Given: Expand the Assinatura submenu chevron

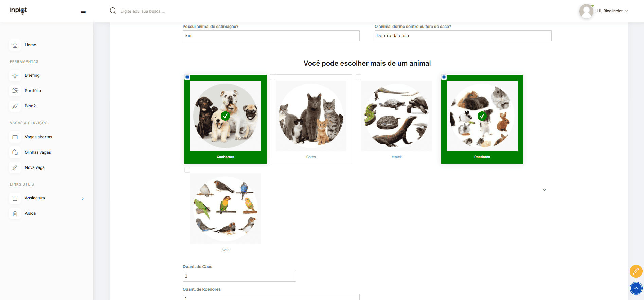Looking at the screenshot, I should click(x=83, y=198).
